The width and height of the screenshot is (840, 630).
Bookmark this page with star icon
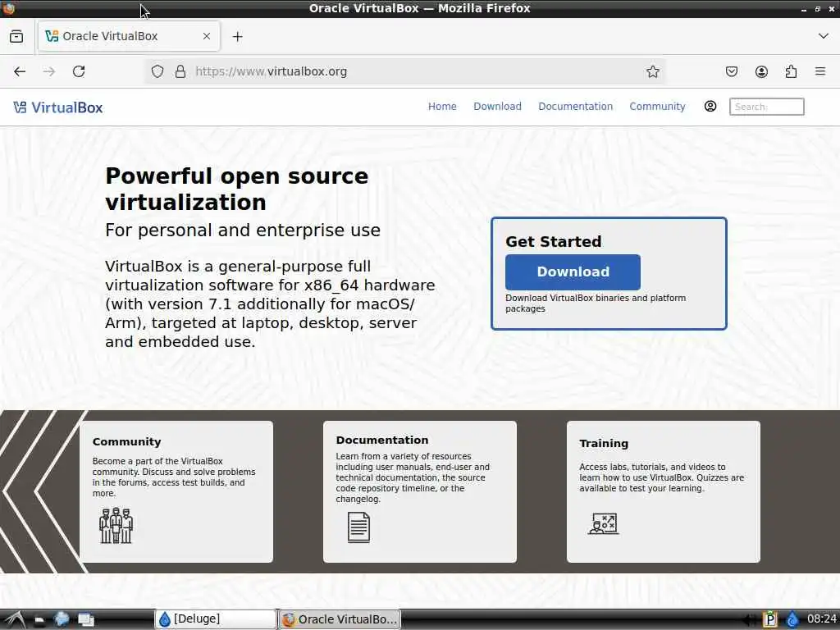pyautogui.click(x=652, y=71)
